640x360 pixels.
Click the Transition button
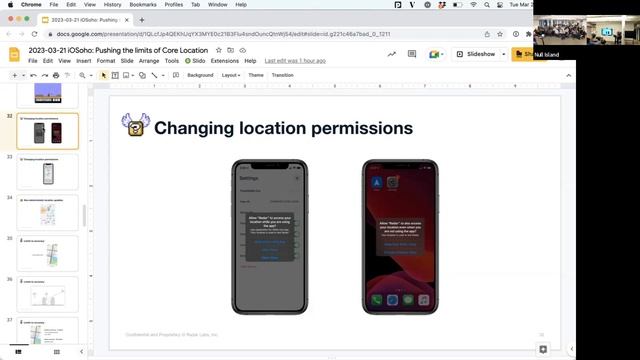pos(282,75)
